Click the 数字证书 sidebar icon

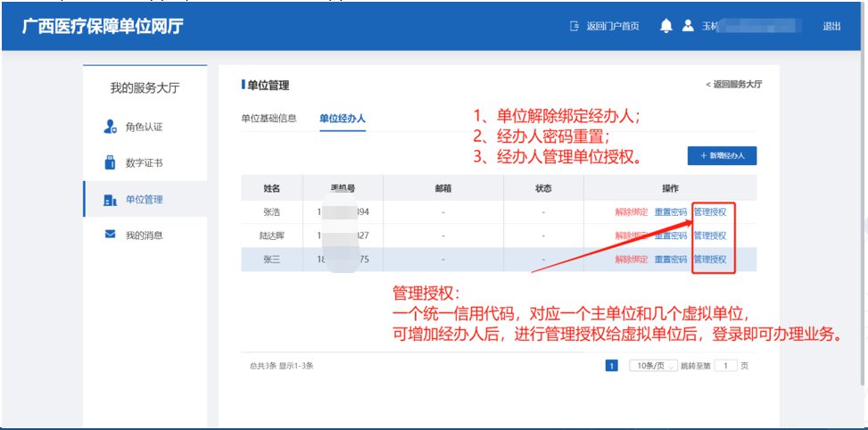(x=111, y=163)
